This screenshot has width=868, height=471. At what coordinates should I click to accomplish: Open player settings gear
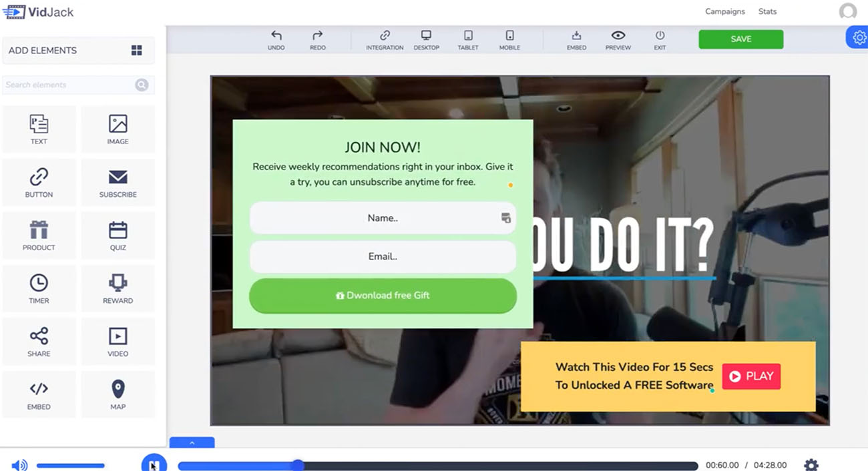[x=811, y=465]
